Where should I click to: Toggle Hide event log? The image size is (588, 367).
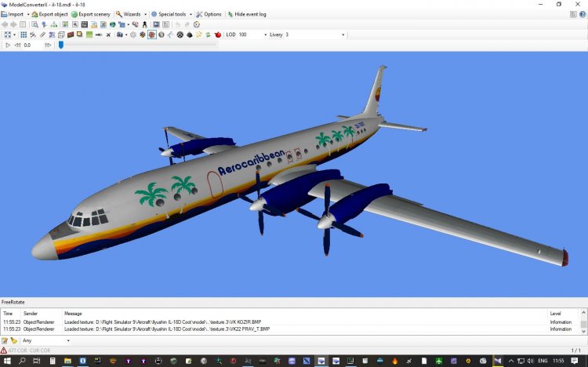point(247,14)
